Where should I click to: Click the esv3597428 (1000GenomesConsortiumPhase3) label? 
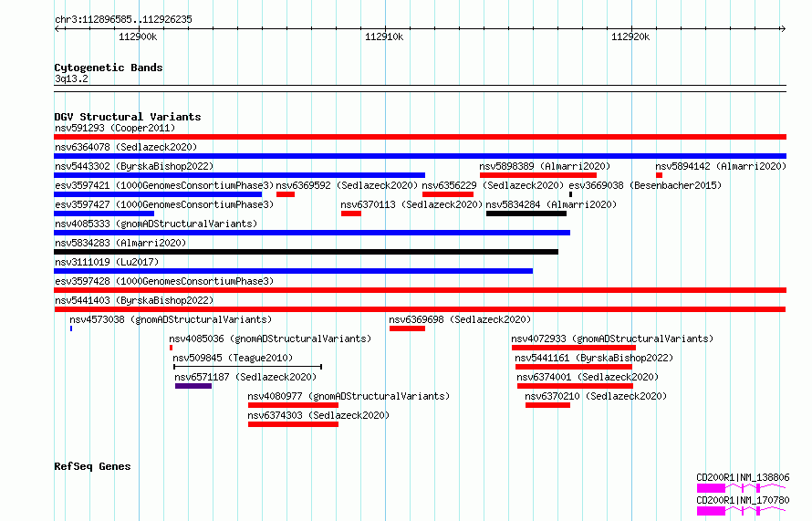[164, 281]
